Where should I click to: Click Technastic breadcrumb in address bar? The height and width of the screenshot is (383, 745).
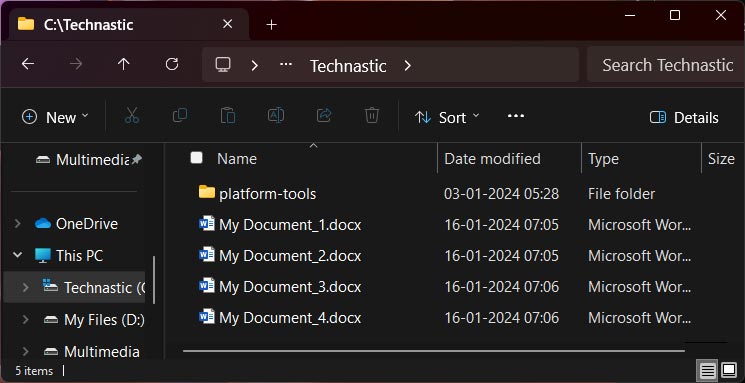(x=348, y=66)
